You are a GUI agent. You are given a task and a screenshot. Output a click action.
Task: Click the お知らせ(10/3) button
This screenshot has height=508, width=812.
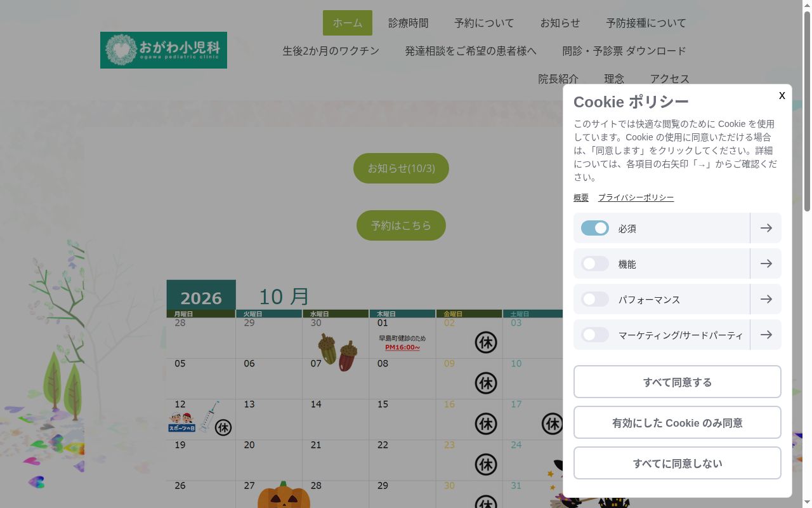point(402,168)
